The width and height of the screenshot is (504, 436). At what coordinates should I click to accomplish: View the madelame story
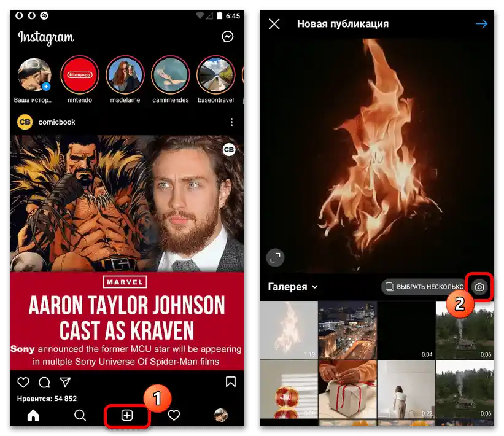coord(125,75)
